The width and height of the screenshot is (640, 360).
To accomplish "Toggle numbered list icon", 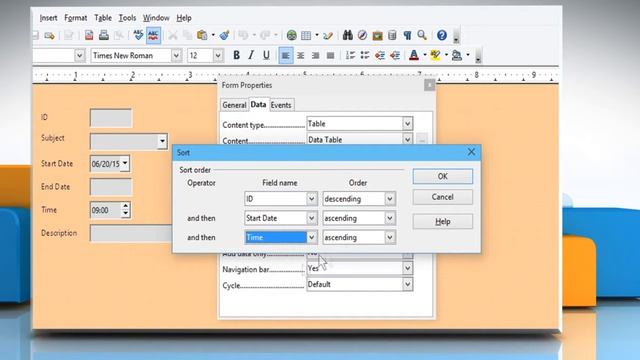I will [350, 55].
